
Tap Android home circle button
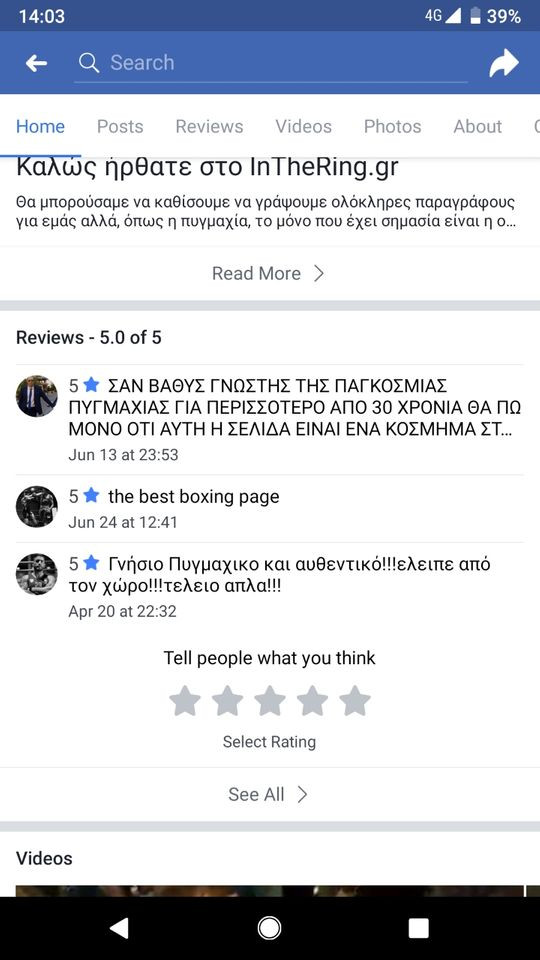[269, 929]
